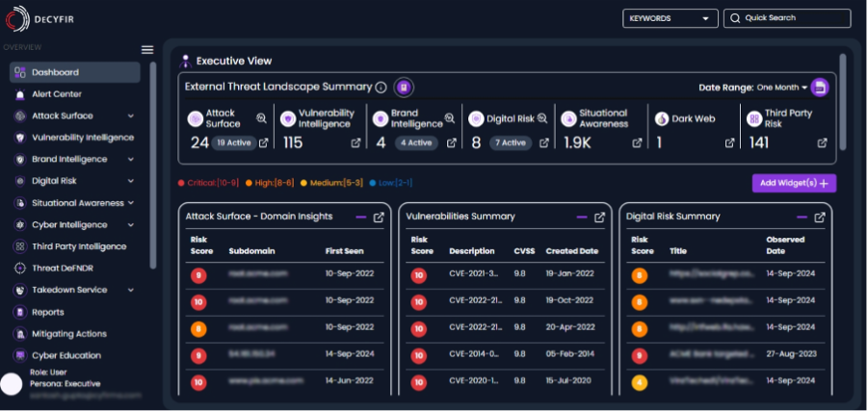Click the 19 Active badge

(233, 143)
